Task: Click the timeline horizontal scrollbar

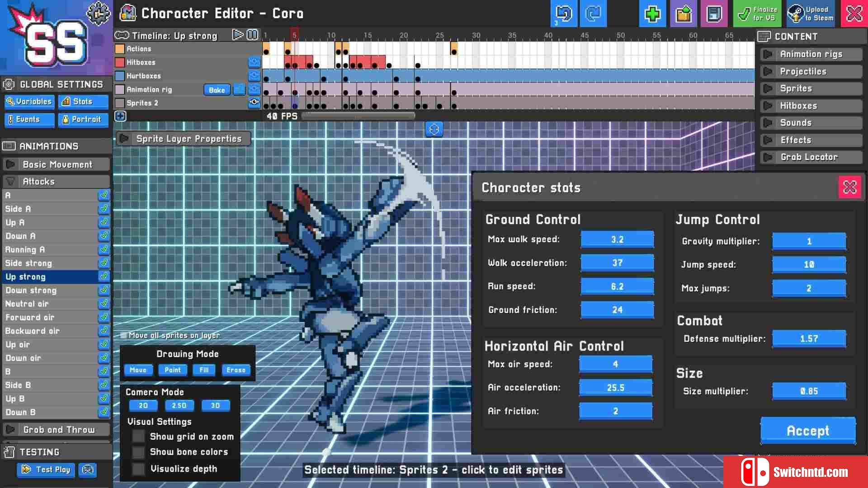Action: pos(358,116)
